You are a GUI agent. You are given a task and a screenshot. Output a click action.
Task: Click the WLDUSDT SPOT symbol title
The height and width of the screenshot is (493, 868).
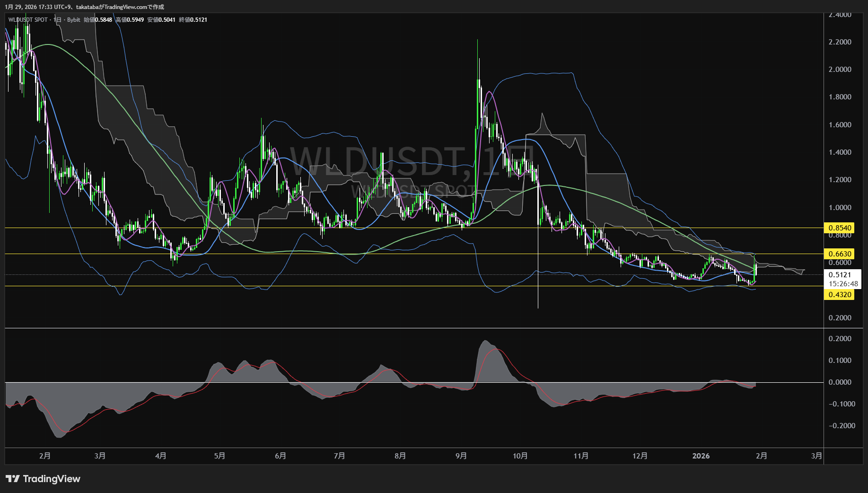pos(28,20)
